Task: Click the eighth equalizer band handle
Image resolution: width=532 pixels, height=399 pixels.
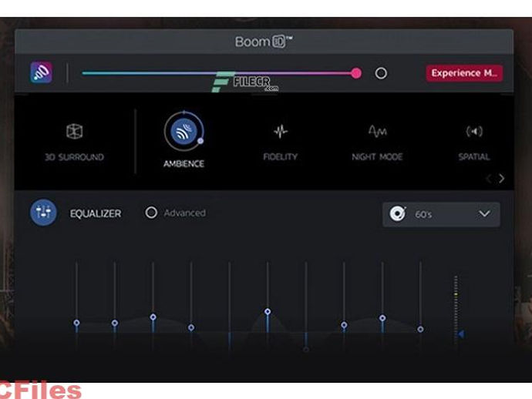Action: pos(344,325)
